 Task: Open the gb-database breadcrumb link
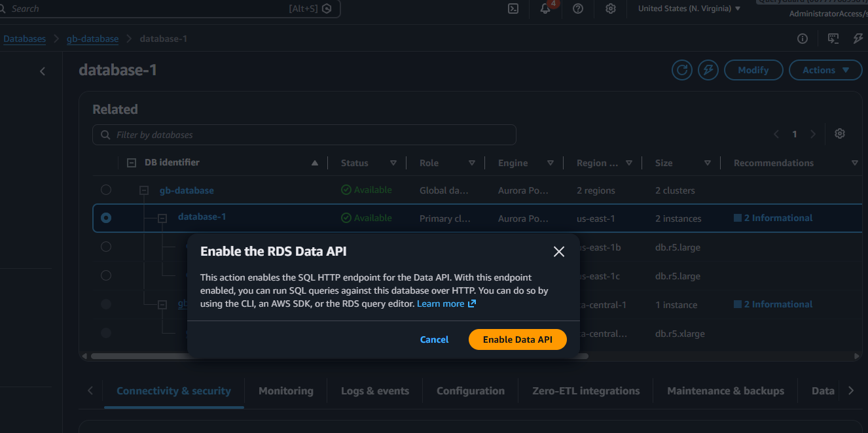pos(92,39)
